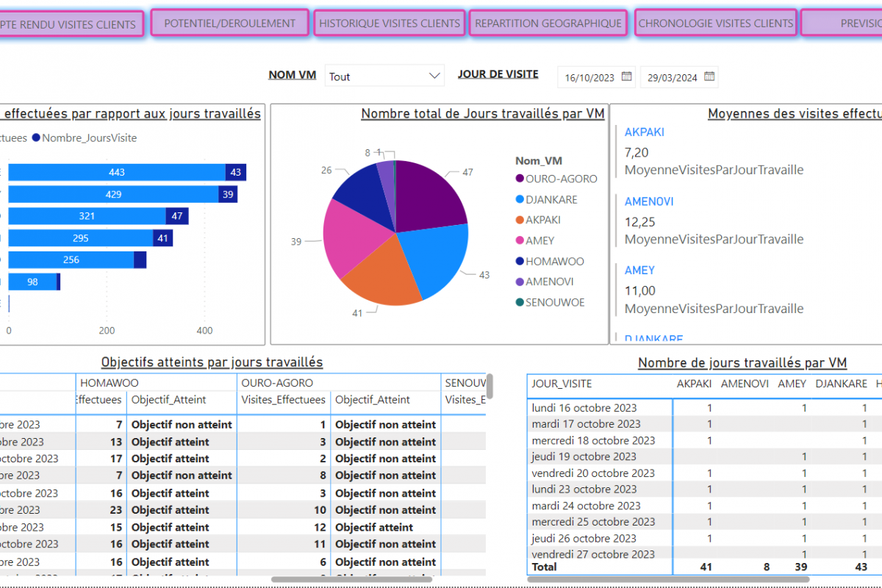Click the vertical scrollbar of objectives table

point(490,386)
